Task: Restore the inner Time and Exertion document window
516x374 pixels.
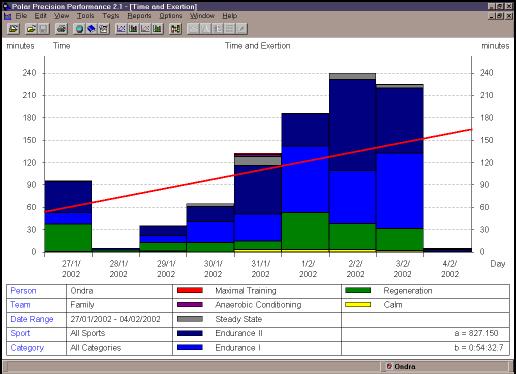Action: click(500, 16)
